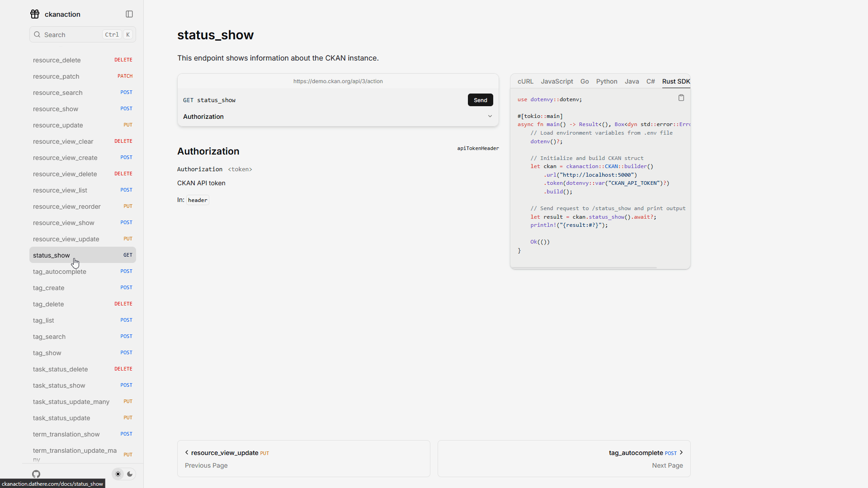Collapse the sidebar with the panel icon

[129, 14]
